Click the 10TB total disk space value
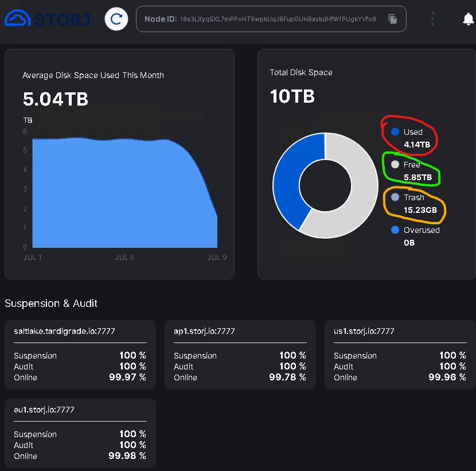The height and width of the screenshot is (471, 476). (292, 96)
